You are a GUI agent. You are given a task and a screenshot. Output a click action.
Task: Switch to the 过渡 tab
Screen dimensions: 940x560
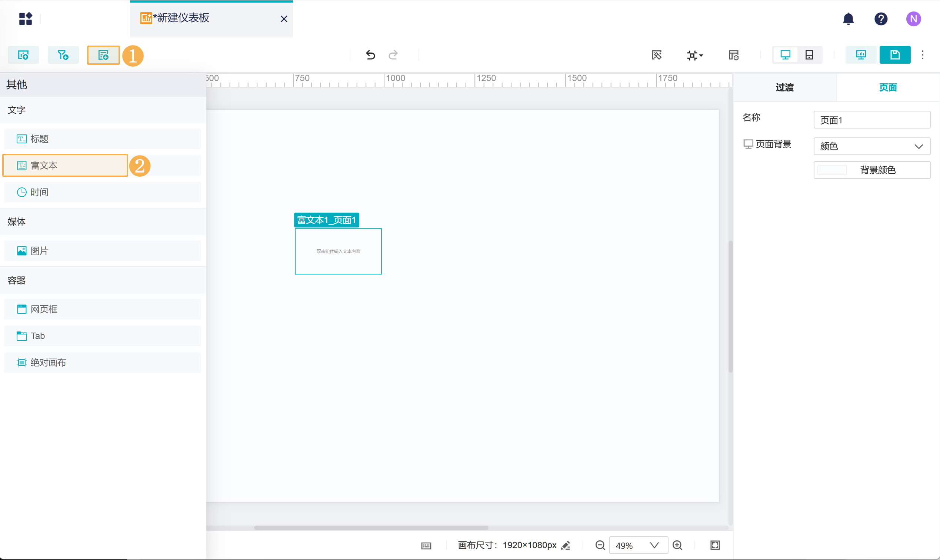click(784, 87)
